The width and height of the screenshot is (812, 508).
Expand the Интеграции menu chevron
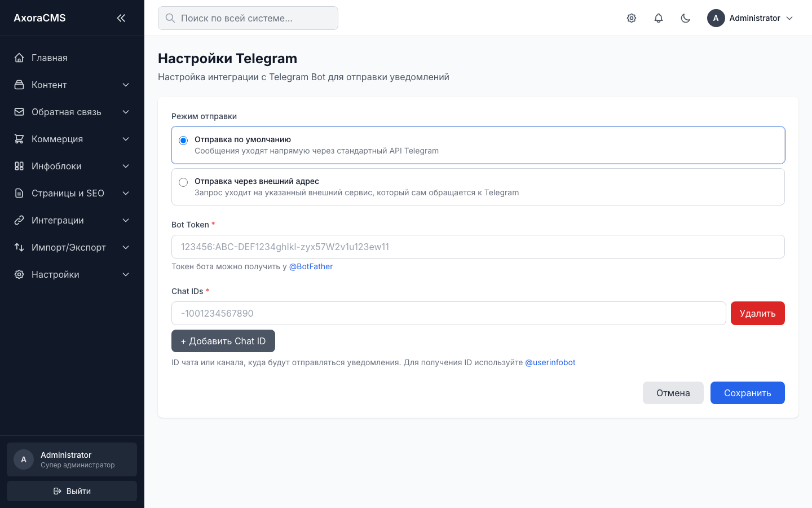126,220
